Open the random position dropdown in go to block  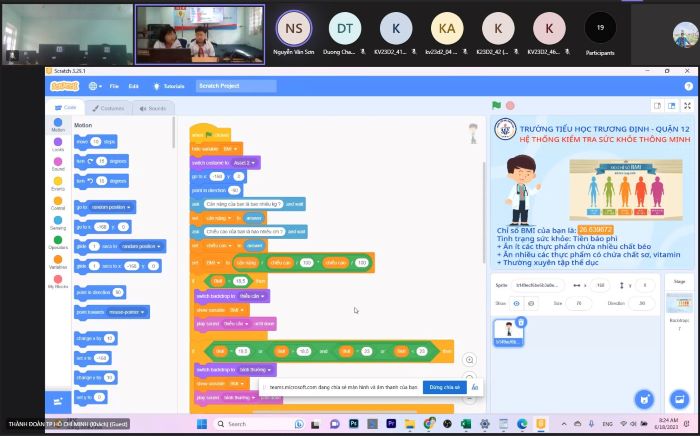[111, 207]
